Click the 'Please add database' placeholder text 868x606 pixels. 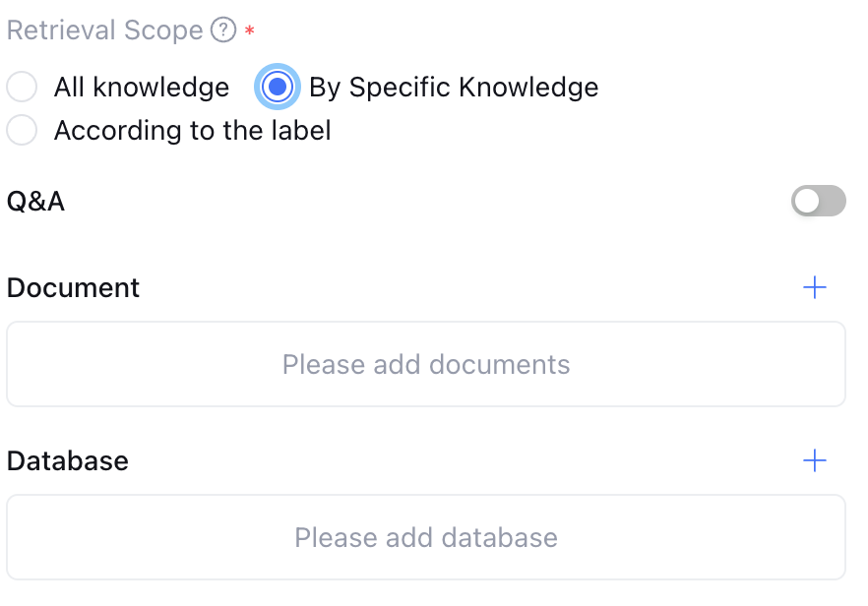tap(426, 537)
